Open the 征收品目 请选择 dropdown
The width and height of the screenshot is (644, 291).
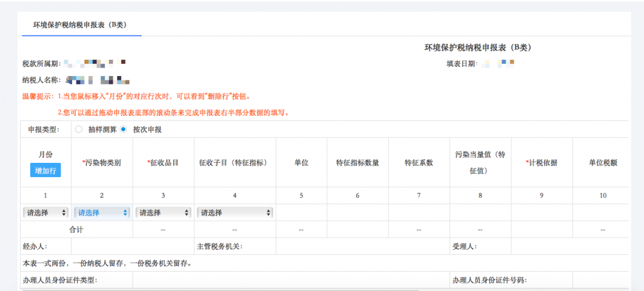click(x=163, y=212)
